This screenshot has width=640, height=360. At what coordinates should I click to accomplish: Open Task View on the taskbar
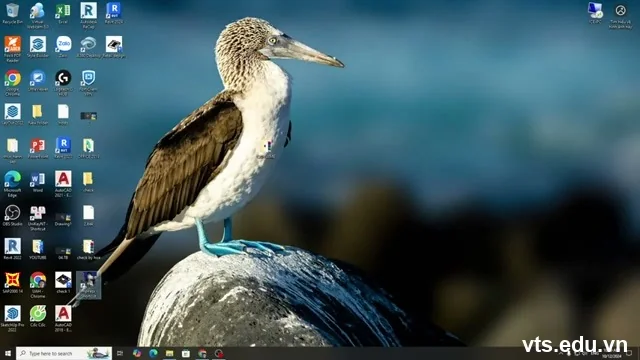[120, 353]
